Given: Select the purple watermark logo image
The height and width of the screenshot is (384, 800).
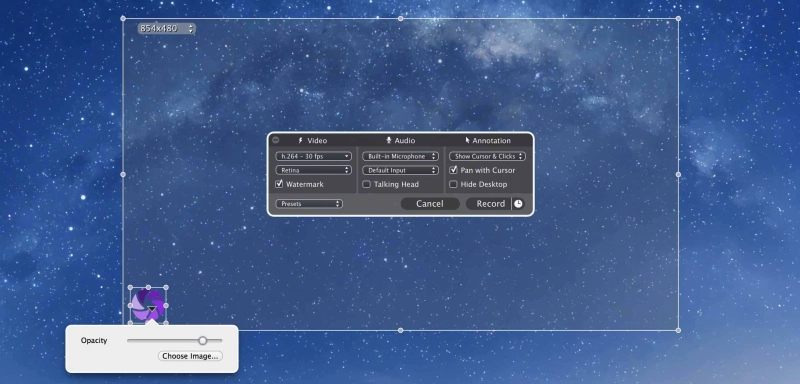Looking at the screenshot, I should pyautogui.click(x=148, y=305).
